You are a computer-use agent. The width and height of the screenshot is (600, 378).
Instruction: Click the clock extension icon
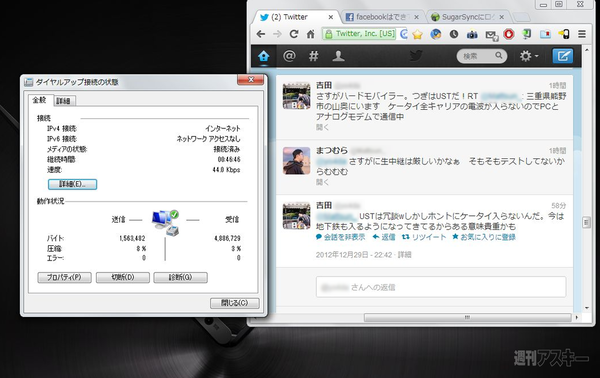[454, 34]
